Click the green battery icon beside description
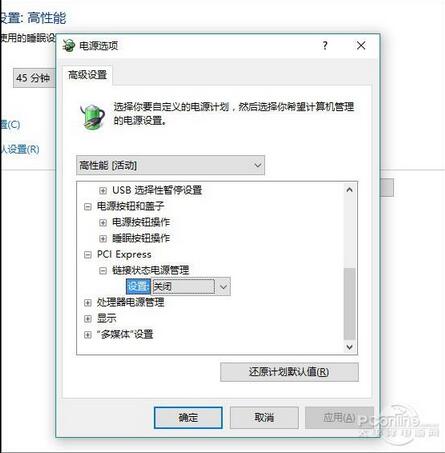Viewport: 445px width, 453px height. 92,116
